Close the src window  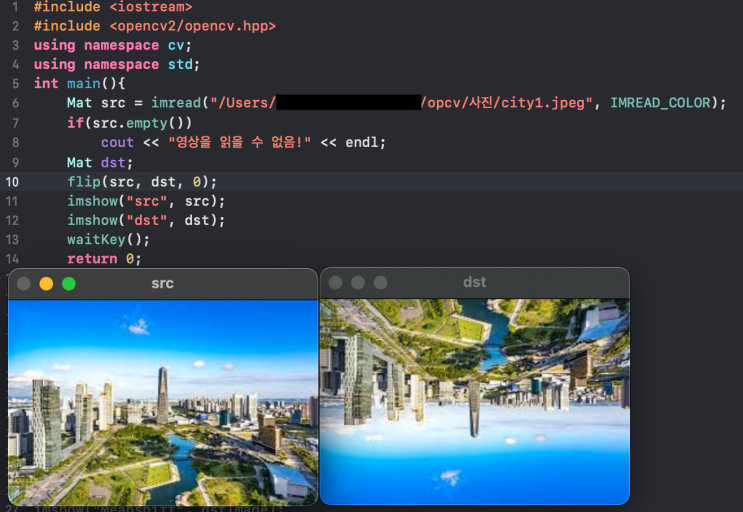point(24,284)
